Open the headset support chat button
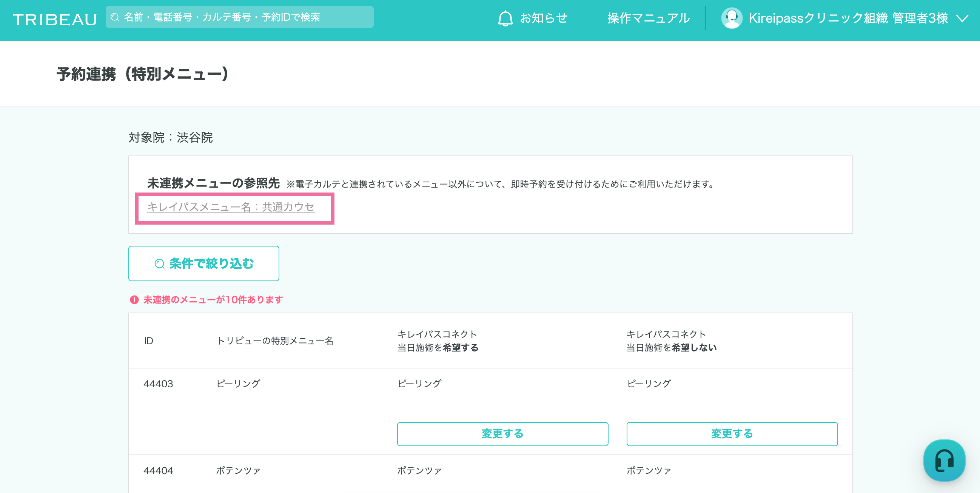The image size is (980, 493). 944,460
